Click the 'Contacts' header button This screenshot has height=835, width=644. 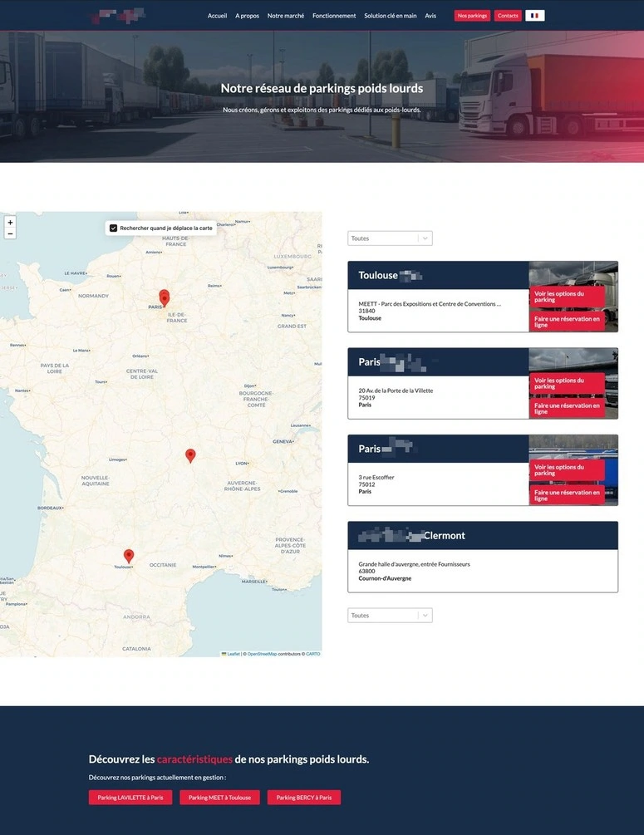tap(508, 16)
